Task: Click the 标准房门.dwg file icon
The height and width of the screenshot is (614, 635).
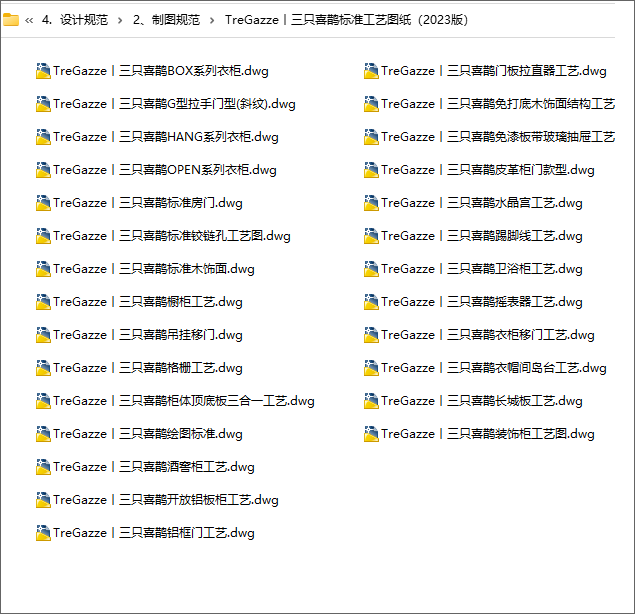Action: coord(43,203)
